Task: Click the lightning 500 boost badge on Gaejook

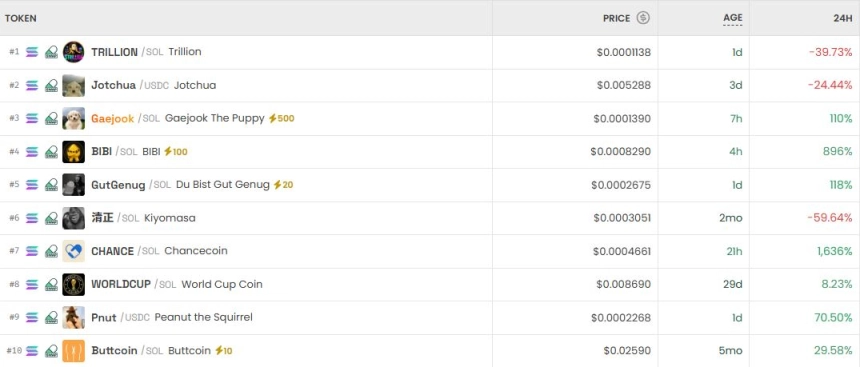Action: 281,118
